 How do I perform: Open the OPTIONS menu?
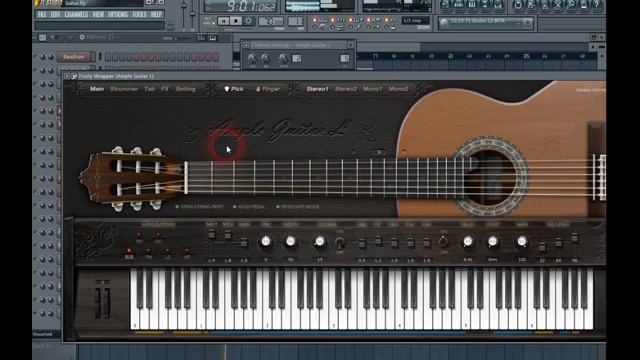tap(118, 14)
